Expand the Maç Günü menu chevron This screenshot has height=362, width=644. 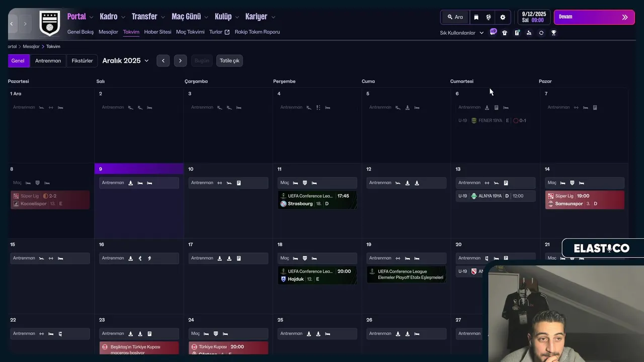pos(206,17)
